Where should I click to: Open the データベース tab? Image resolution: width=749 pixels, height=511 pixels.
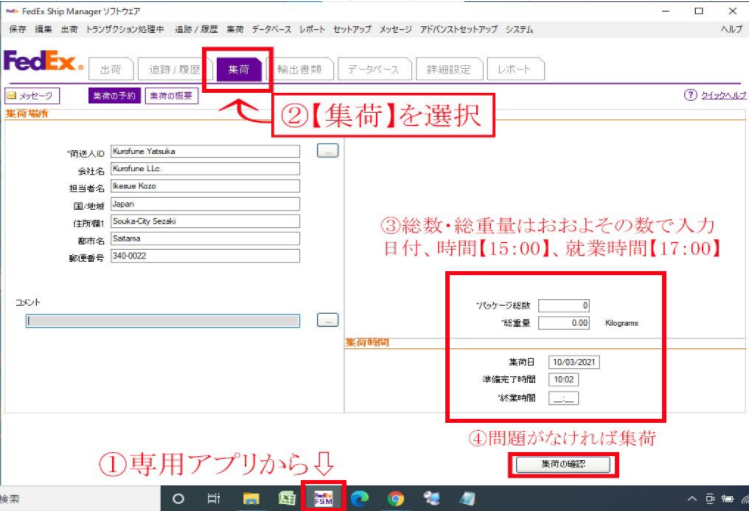(374, 69)
